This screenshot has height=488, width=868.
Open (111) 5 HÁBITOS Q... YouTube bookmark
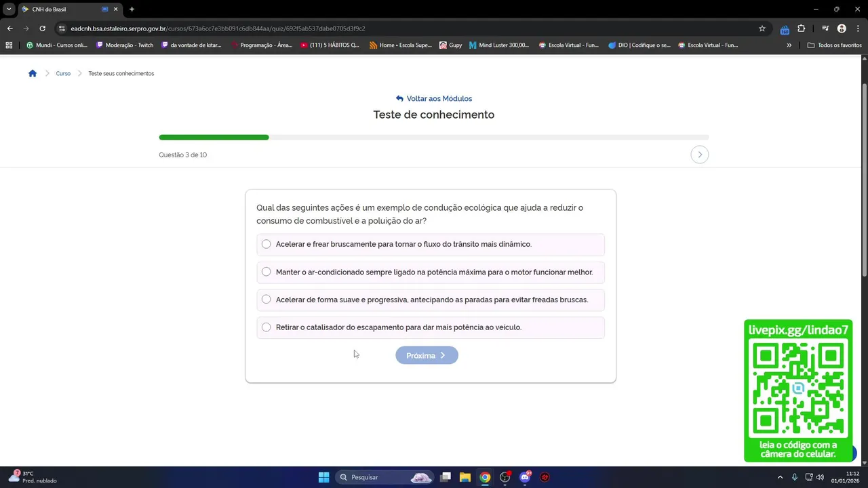tap(330, 45)
